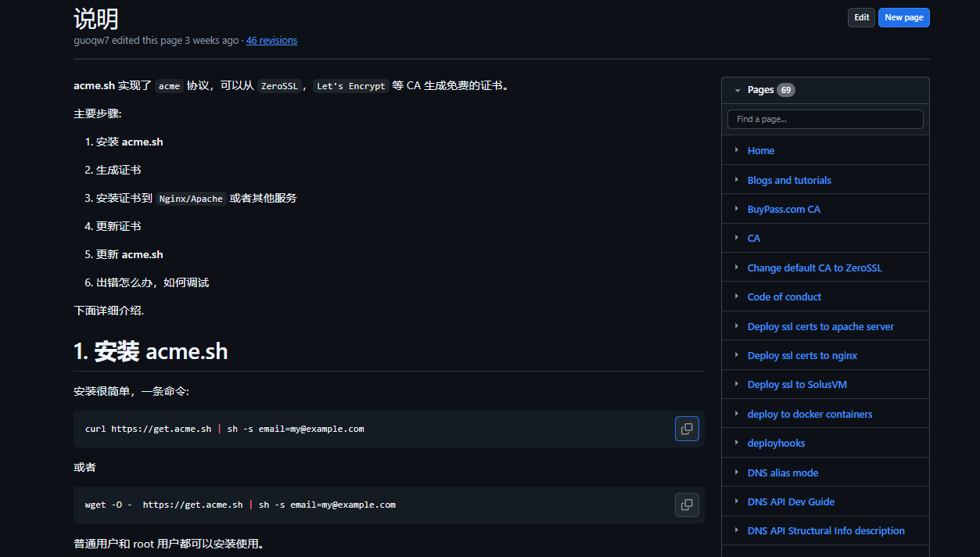
Task: Click the '下面详细介绍.' paragraph
Action: coord(109,311)
